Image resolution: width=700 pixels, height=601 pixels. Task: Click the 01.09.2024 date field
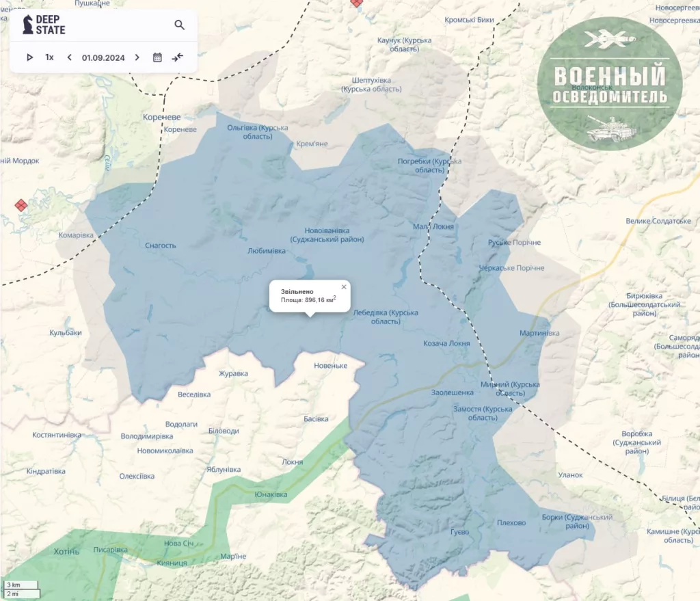(103, 57)
